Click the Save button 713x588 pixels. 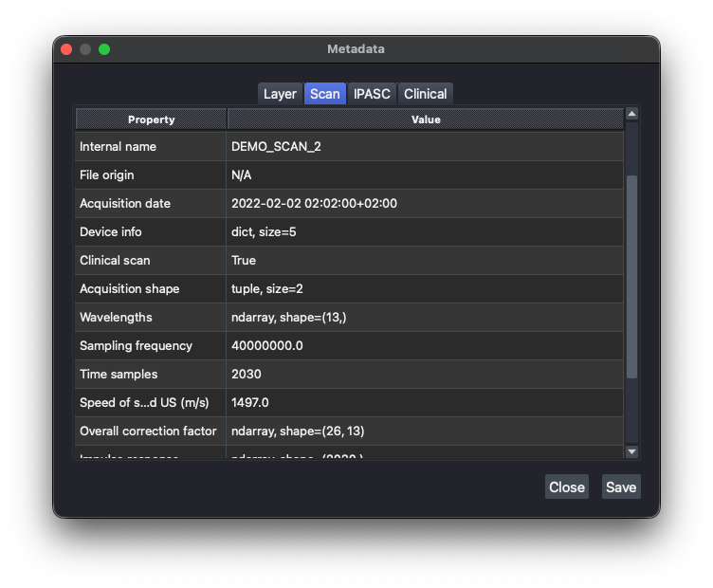coord(621,487)
